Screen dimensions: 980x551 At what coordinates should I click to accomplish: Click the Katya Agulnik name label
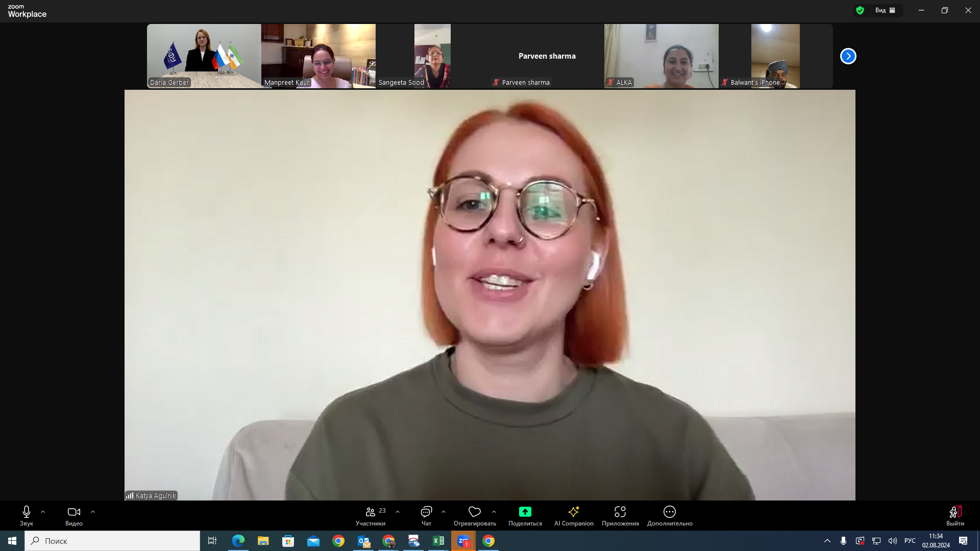point(156,495)
